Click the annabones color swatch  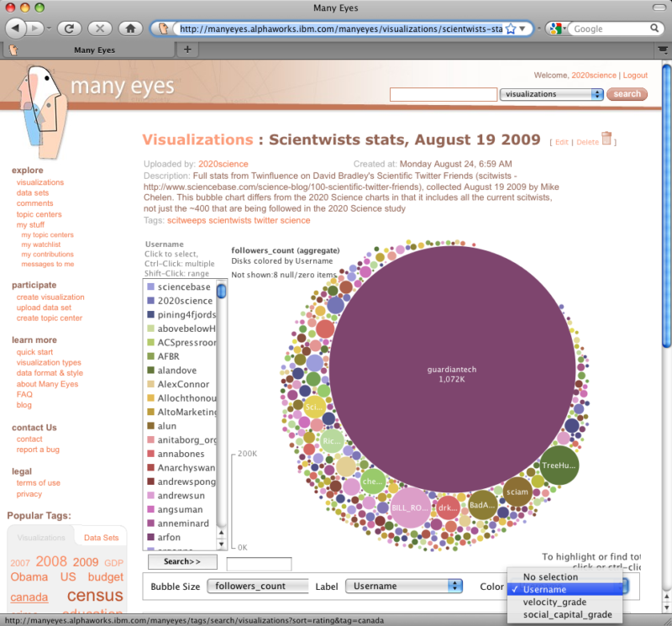150,454
